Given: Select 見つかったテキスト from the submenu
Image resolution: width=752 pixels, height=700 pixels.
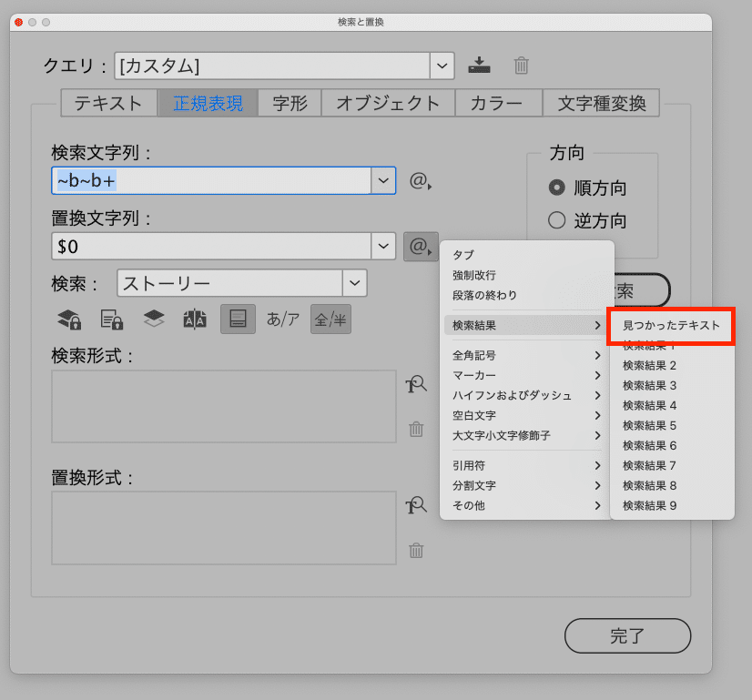Looking at the screenshot, I should point(671,325).
